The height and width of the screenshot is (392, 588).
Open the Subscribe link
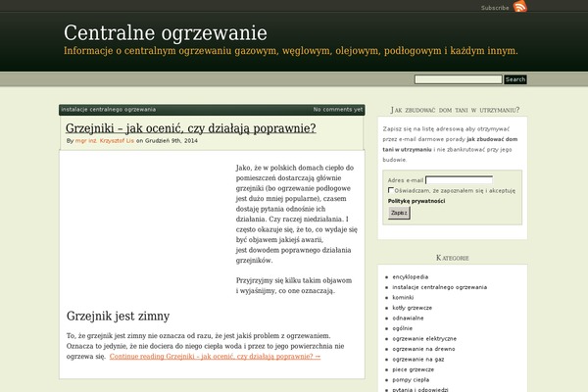coord(495,8)
